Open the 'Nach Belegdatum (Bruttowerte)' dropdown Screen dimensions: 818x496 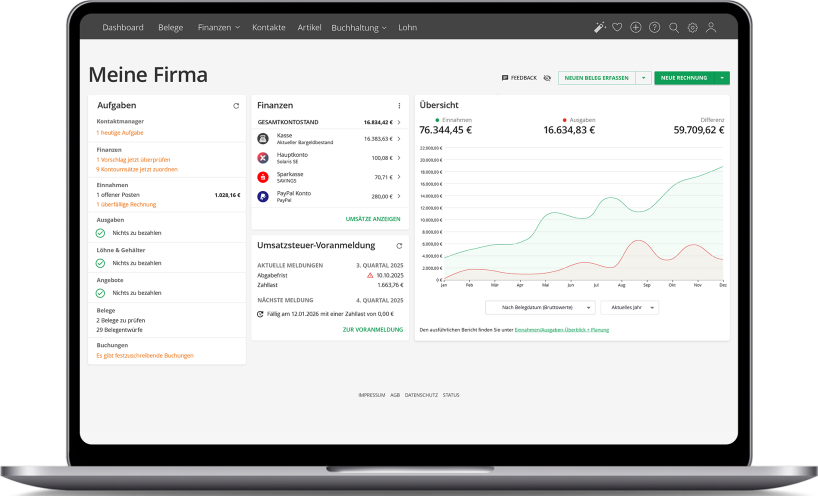click(540, 308)
